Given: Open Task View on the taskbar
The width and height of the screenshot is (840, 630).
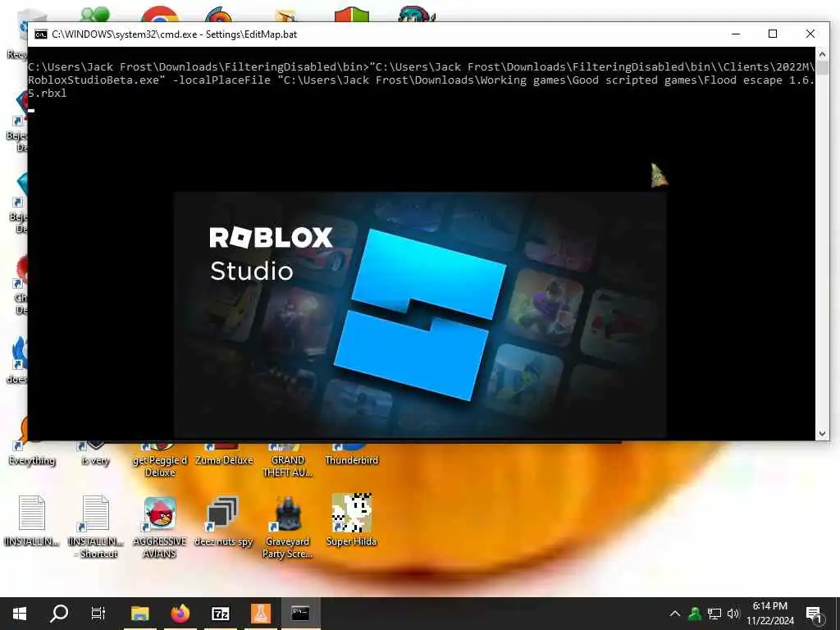Looking at the screenshot, I should pyautogui.click(x=98, y=614).
